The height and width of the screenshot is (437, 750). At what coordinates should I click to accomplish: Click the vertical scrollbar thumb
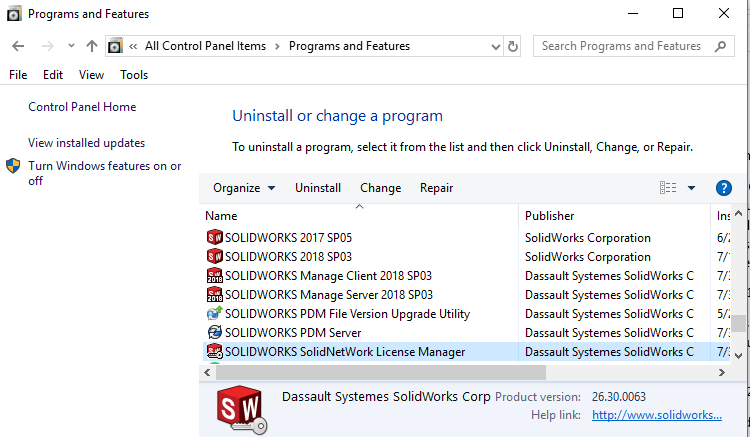739,323
